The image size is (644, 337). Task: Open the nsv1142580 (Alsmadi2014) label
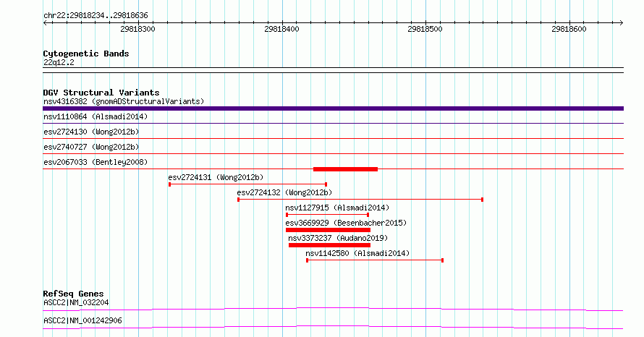(x=357, y=253)
